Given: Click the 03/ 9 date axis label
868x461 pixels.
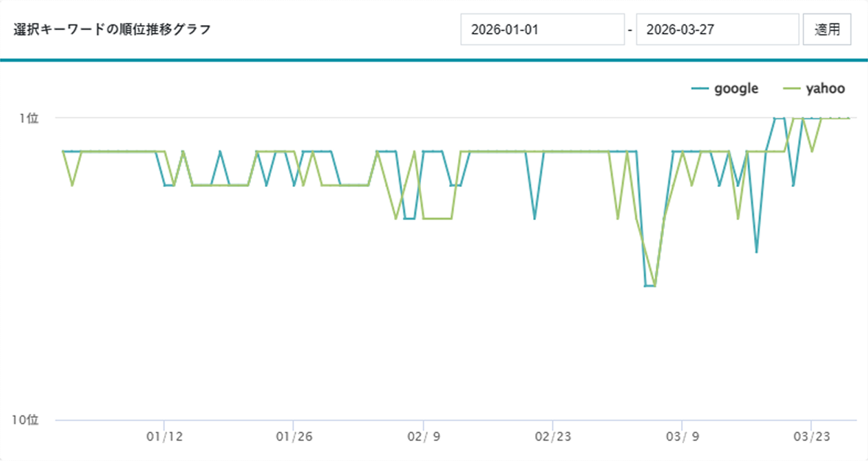Looking at the screenshot, I should (x=682, y=437).
